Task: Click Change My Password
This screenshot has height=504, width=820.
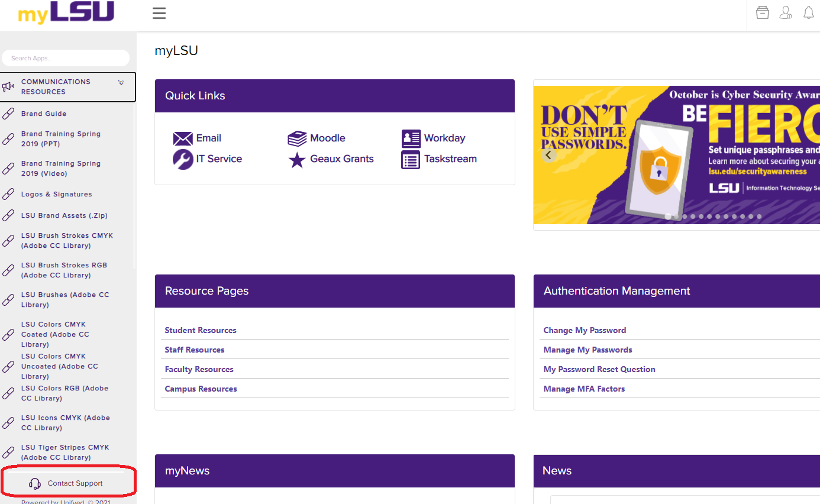Action: point(585,330)
